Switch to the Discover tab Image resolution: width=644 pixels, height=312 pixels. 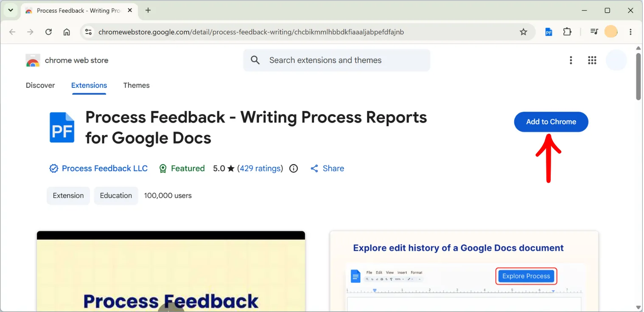tap(40, 85)
